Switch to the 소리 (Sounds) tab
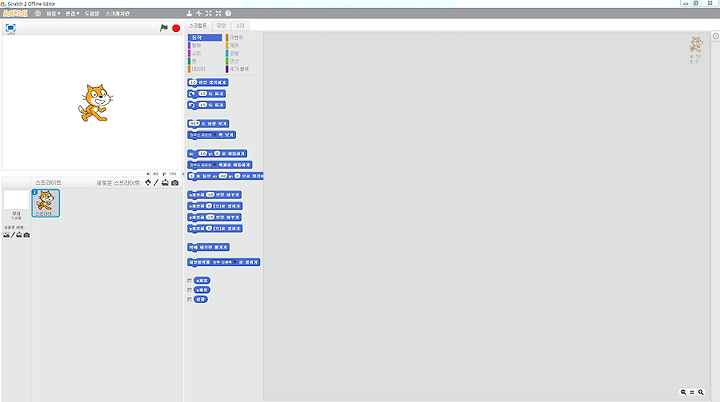The height and width of the screenshot is (402, 720). pos(240,26)
